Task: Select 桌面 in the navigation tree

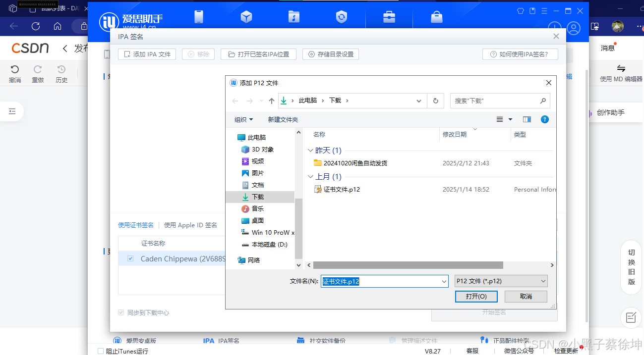Action: click(257, 220)
